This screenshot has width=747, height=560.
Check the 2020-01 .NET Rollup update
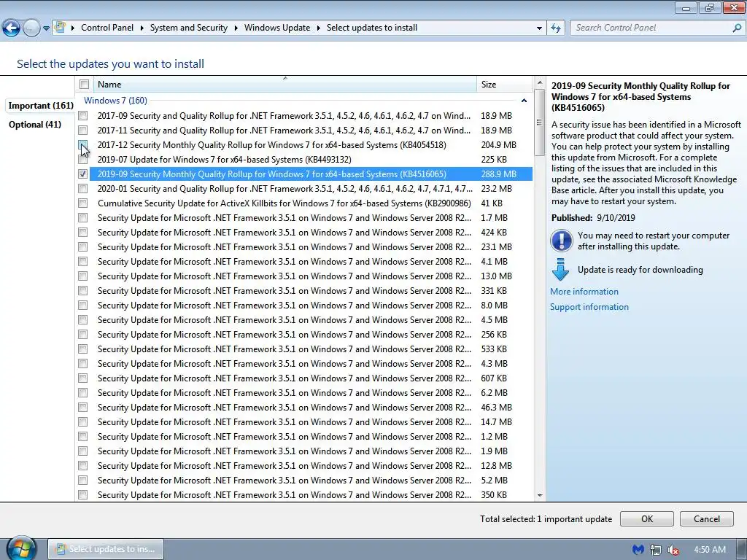pyautogui.click(x=83, y=189)
